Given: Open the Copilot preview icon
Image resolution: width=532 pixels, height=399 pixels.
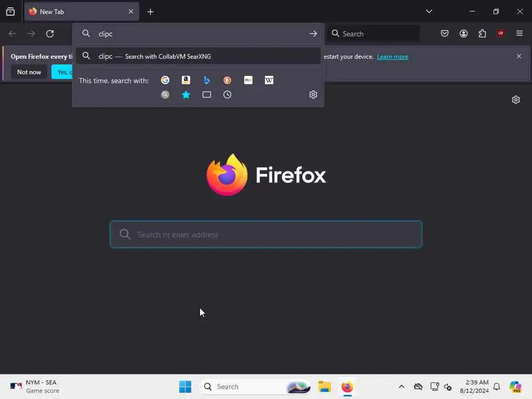Looking at the screenshot, I should coord(515,387).
